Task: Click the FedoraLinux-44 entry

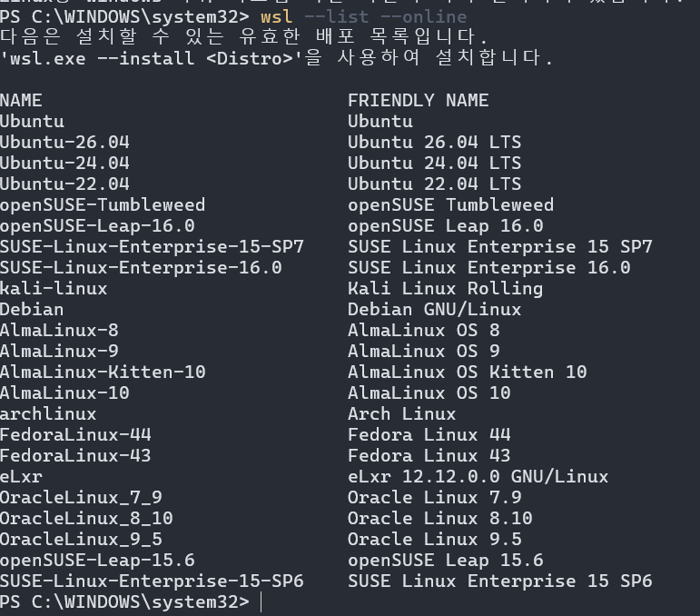Action: click(x=75, y=434)
